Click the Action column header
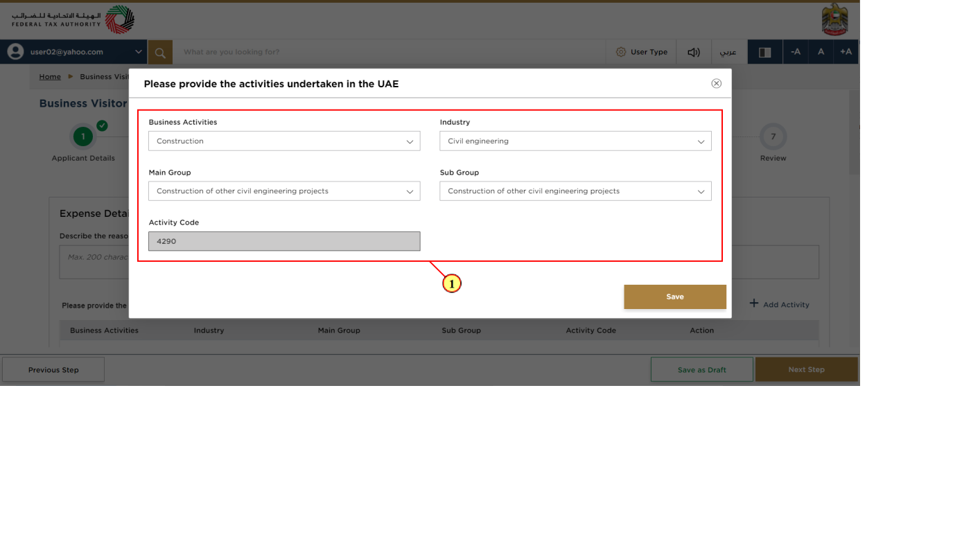This screenshot has width=980, height=555. click(x=701, y=331)
